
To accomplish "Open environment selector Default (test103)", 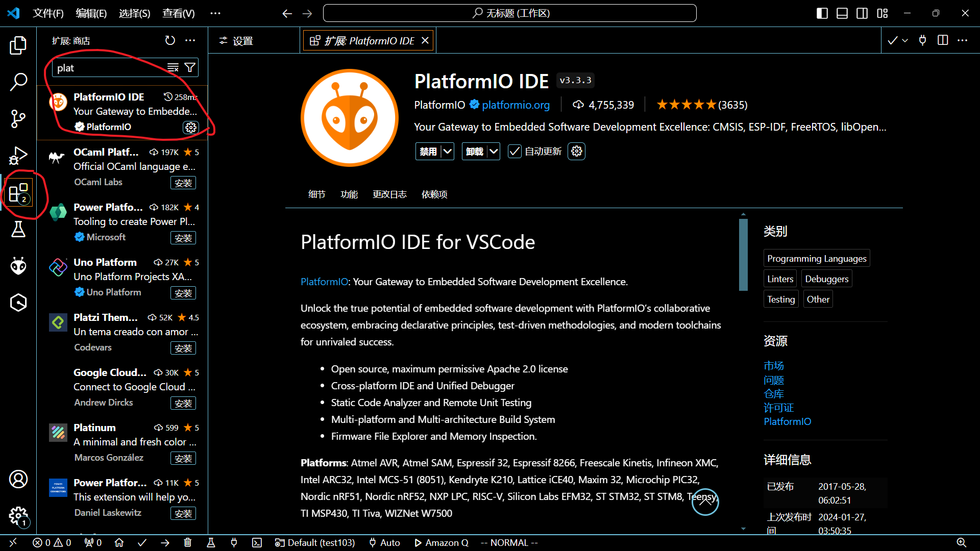I will coord(315,542).
